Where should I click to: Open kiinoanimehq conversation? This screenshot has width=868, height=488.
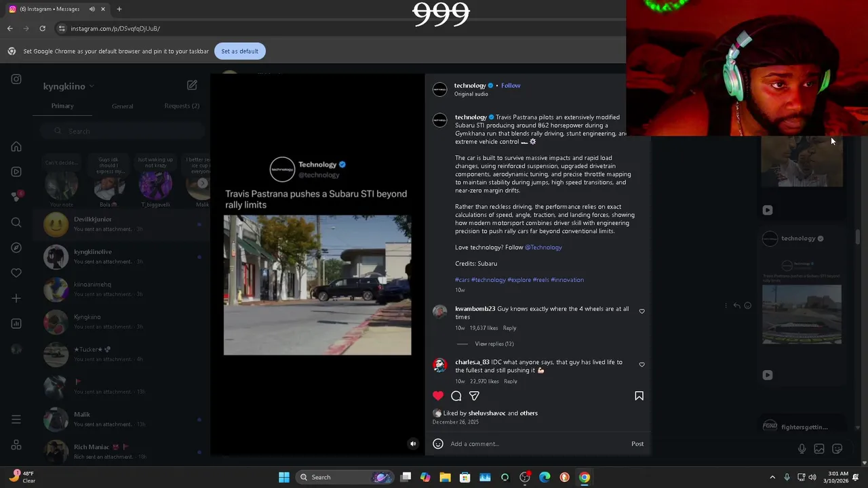pyautogui.click(x=122, y=289)
